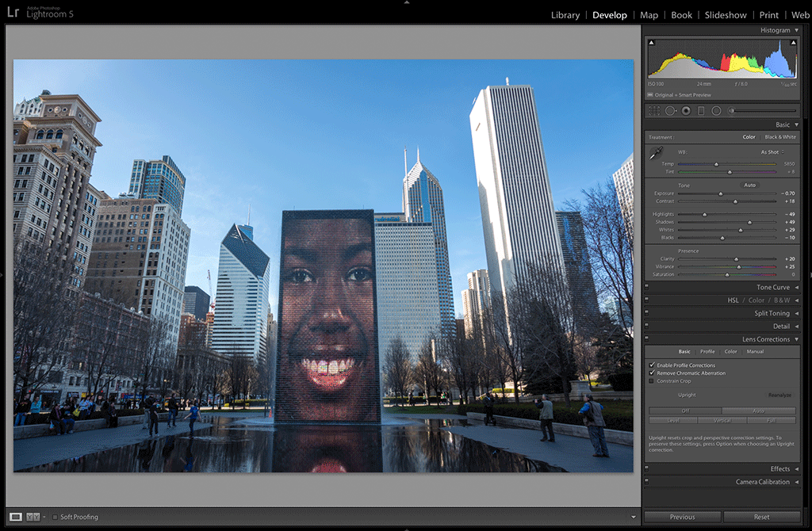Click the Exposure value -0.70 field
Screen dimensions: 812x531
point(789,193)
